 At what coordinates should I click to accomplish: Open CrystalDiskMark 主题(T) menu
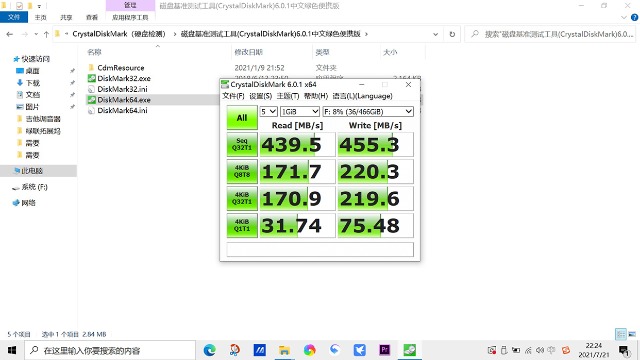288,96
